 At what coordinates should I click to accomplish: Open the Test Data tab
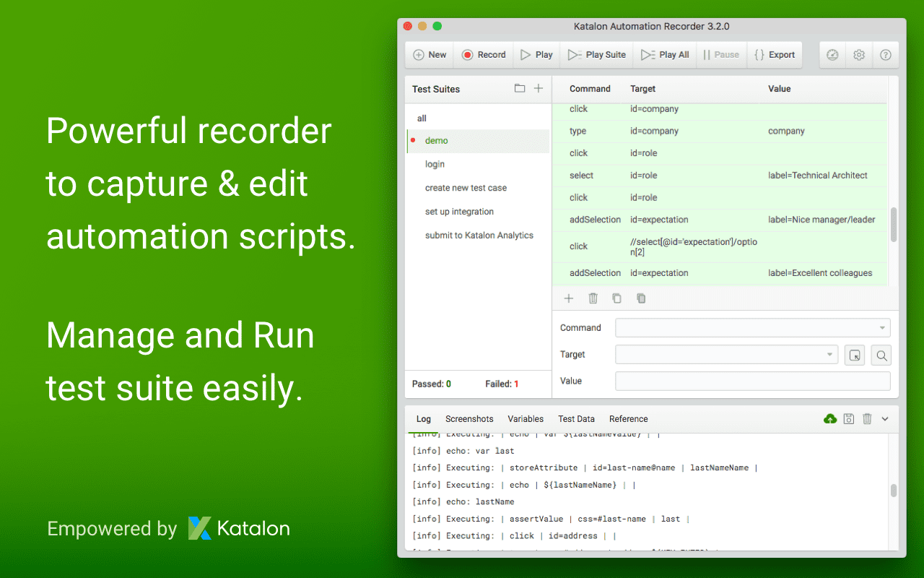[x=576, y=418]
